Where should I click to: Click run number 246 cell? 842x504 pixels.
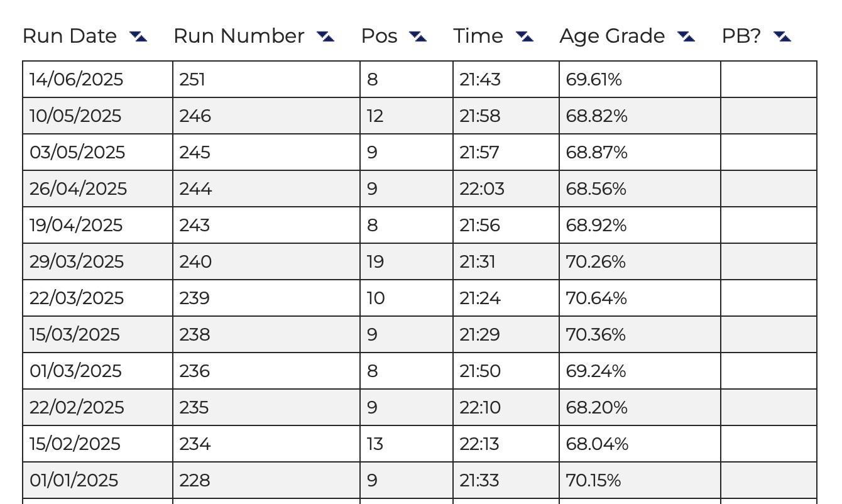(x=266, y=116)
